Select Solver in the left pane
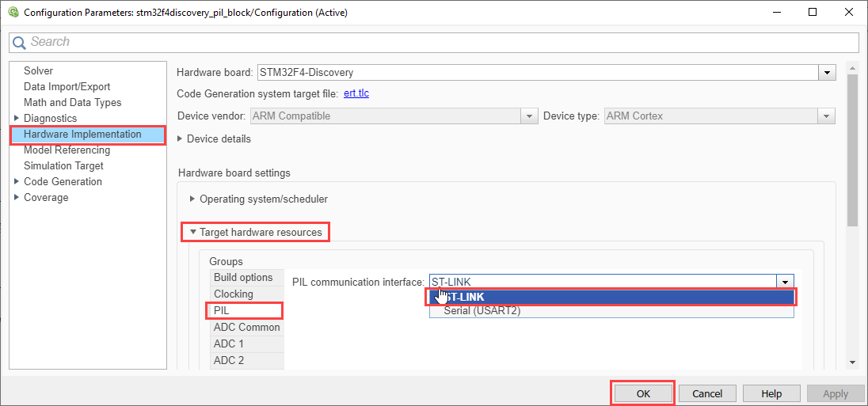868x406 pixels. [x=38, y=71]
